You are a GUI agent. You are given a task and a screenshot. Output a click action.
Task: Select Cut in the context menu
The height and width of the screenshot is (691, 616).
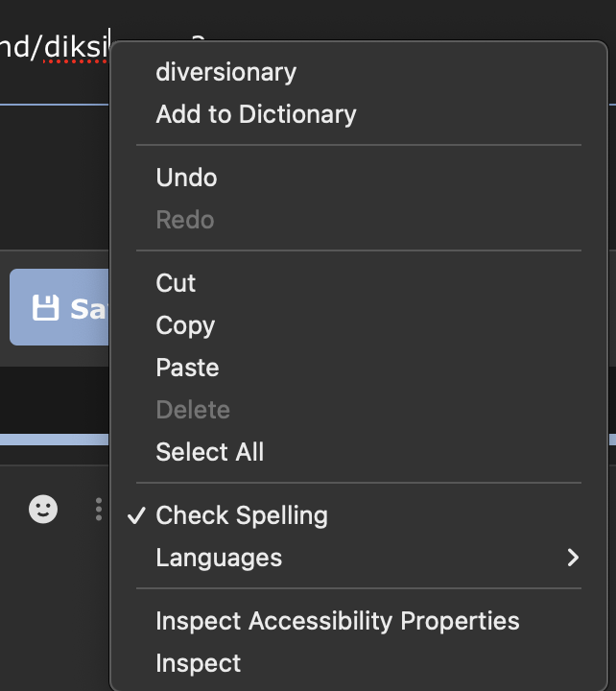(x=176, y=283)
